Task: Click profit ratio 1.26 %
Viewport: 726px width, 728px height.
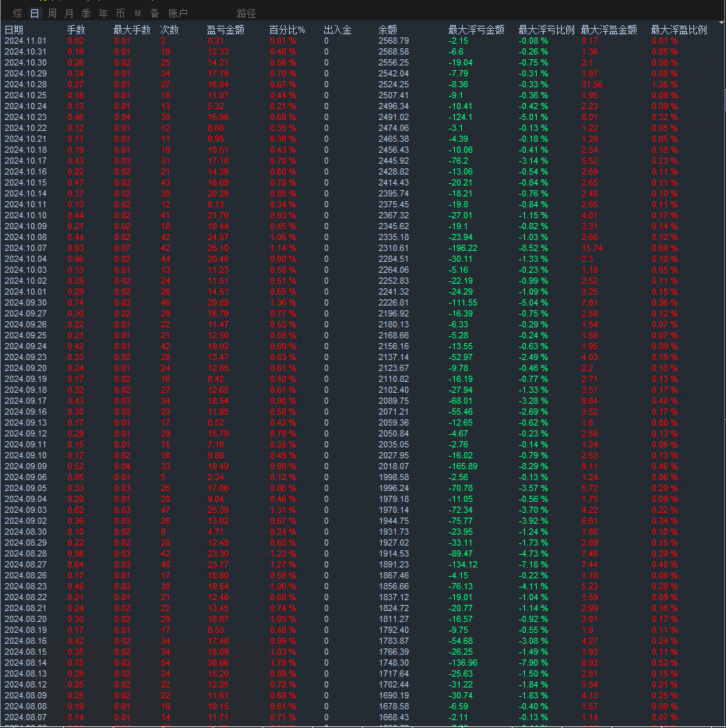Action: (664, 84)
